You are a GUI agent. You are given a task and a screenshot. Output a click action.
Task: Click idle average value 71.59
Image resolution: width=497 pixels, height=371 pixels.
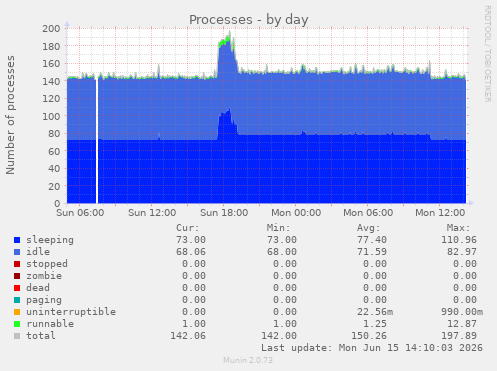coord(372,252)
